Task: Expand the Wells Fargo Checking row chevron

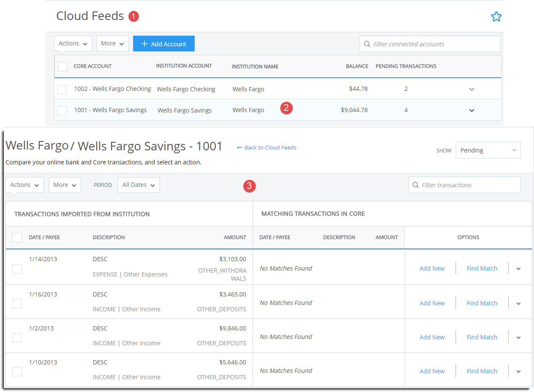Action: (x=472, y=89)
